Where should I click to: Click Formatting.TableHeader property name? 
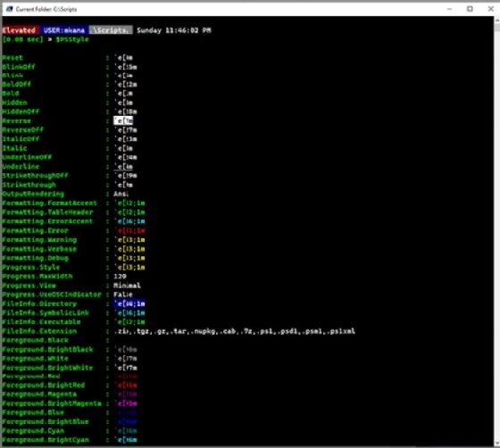point(47,212)
